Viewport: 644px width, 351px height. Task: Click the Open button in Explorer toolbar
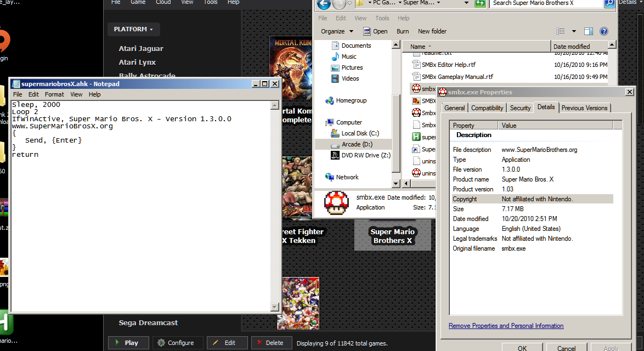tap(375, 31)
